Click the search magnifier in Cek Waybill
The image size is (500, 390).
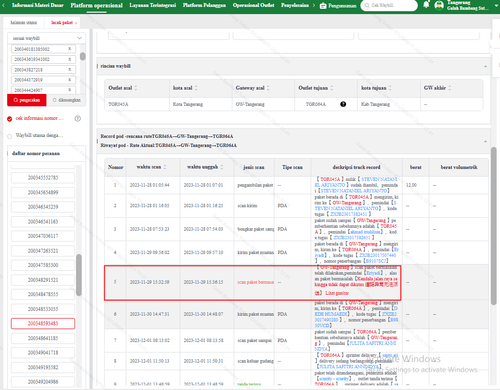367,5
